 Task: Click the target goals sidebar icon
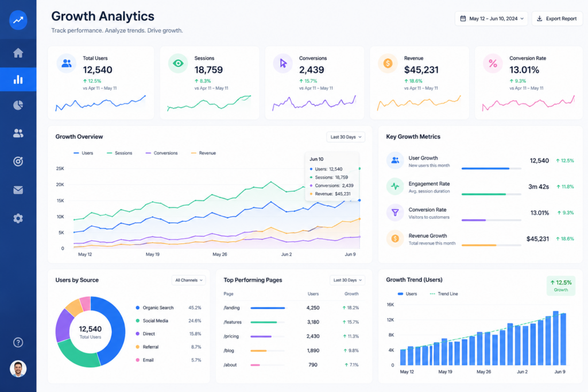pos(18,161)
